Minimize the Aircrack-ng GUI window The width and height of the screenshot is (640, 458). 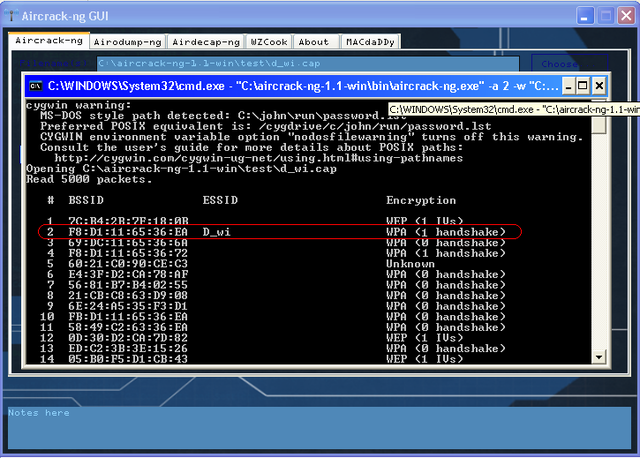coord(585,16)
